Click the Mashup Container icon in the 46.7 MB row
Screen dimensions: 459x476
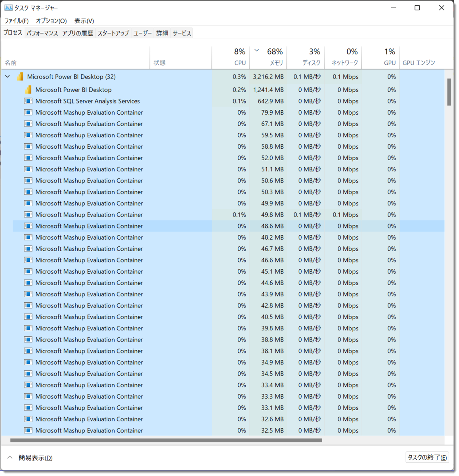28,249
